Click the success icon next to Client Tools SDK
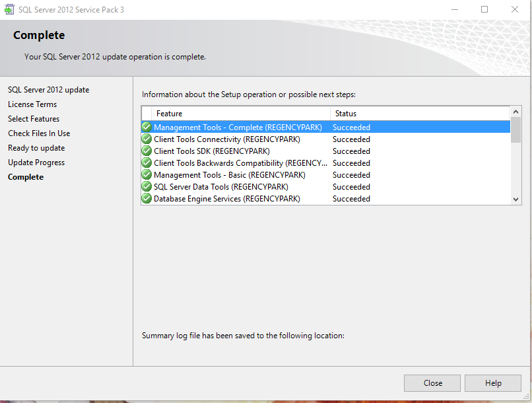 (x=146, y=151)
